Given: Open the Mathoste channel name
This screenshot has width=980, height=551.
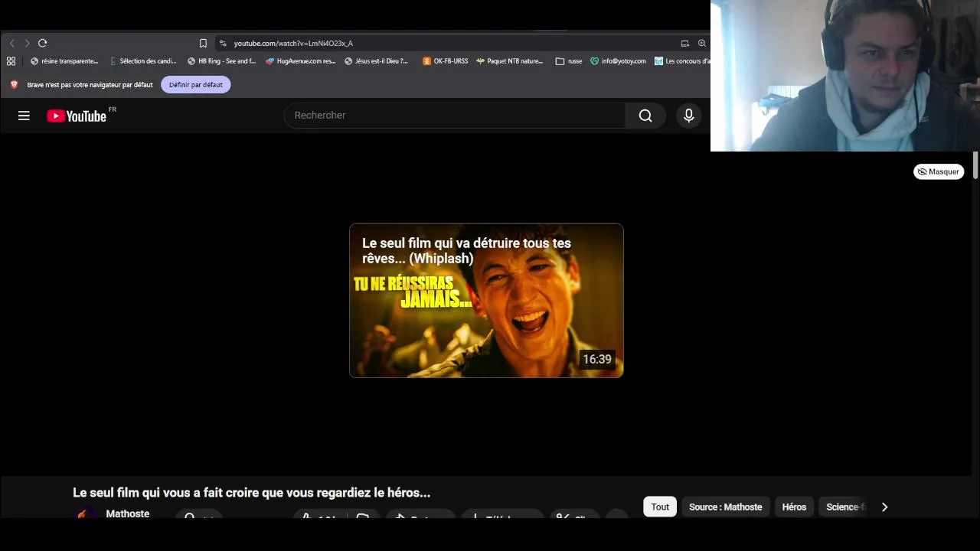Looking at the screenshot, I should (128, 513).
